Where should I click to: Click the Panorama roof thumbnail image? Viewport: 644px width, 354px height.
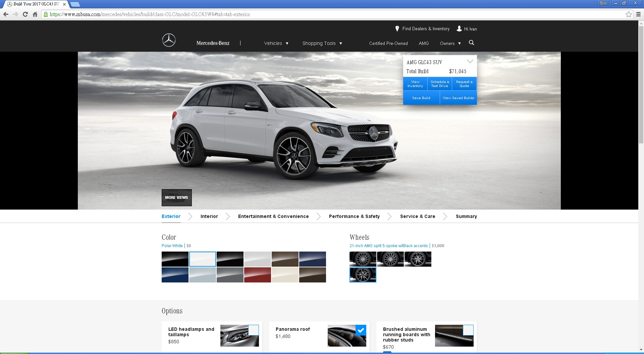click(x=347, y=336)
